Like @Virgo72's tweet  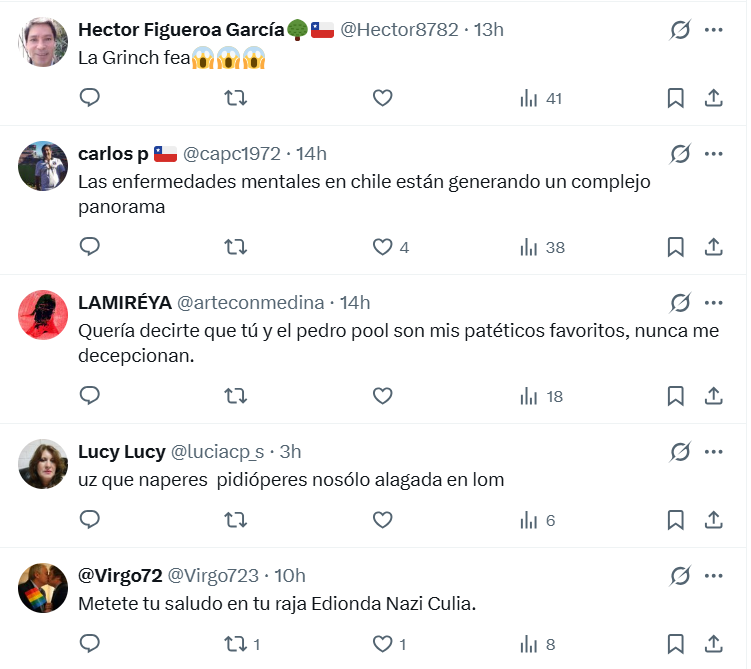[382, 644]
